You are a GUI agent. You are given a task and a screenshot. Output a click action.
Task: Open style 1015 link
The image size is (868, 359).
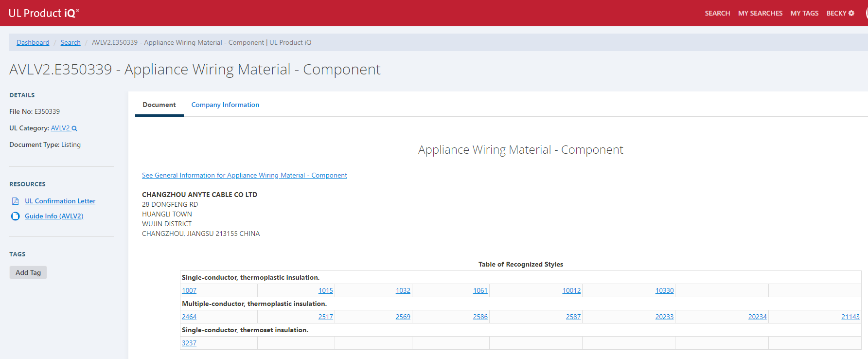pos(326,290)
